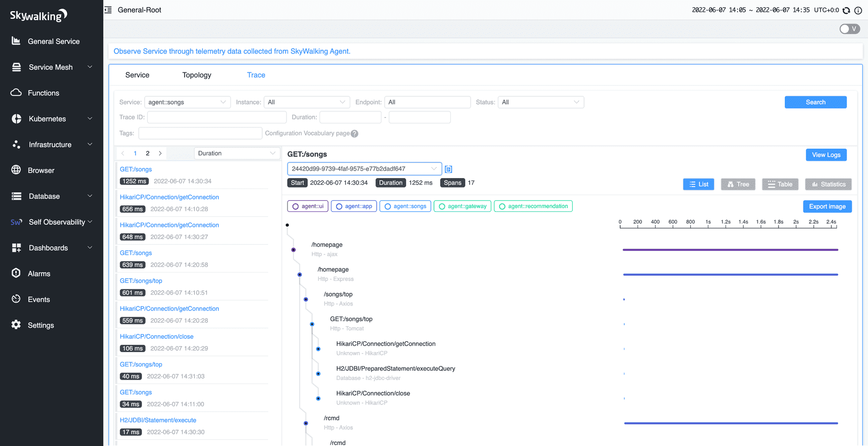Open the Service agent::songs dropdown

click(x=187, y=102)
